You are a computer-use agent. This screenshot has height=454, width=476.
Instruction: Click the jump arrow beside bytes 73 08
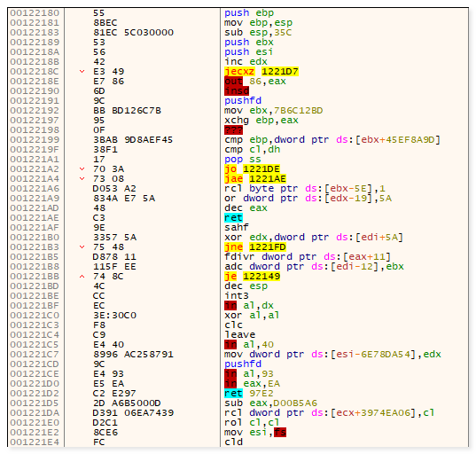click(x=82, y=179)
